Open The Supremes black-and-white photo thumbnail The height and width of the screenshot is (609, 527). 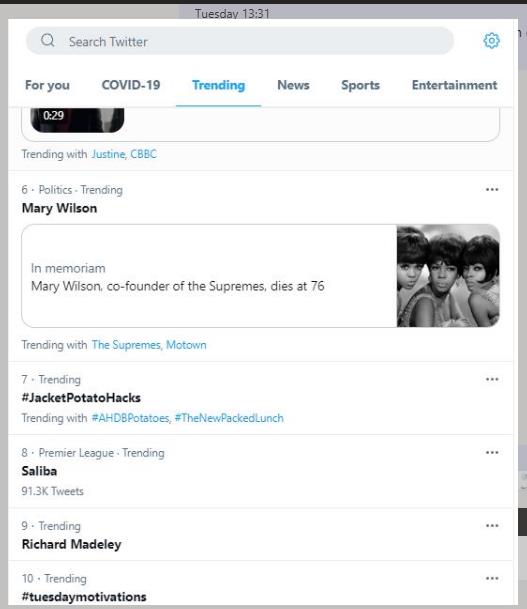tap(448, 276)
